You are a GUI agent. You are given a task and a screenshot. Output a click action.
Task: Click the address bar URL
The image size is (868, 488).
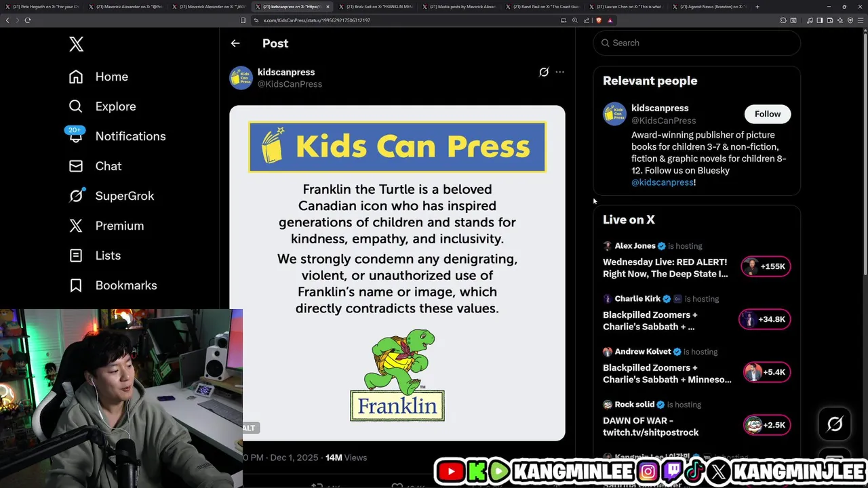click(x=317, y=20)
